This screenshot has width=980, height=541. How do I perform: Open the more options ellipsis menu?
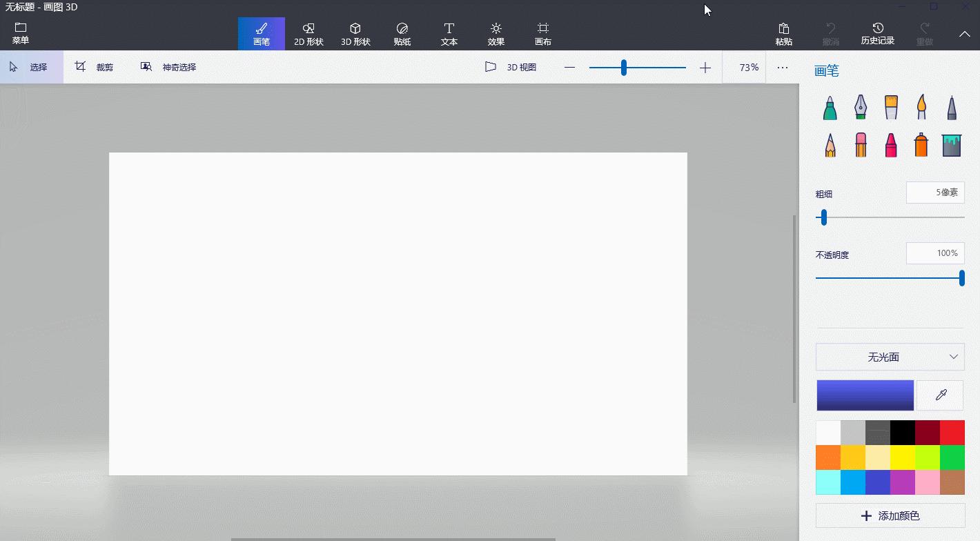782,67
